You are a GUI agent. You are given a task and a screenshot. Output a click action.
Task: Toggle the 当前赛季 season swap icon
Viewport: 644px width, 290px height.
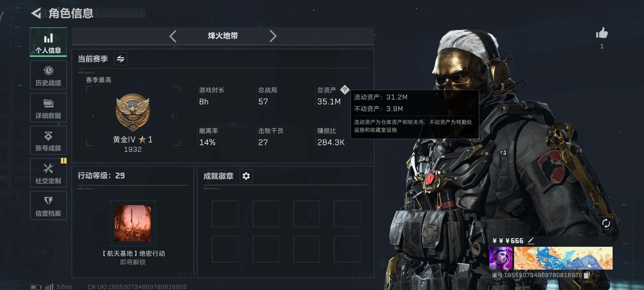pos(120,59)
